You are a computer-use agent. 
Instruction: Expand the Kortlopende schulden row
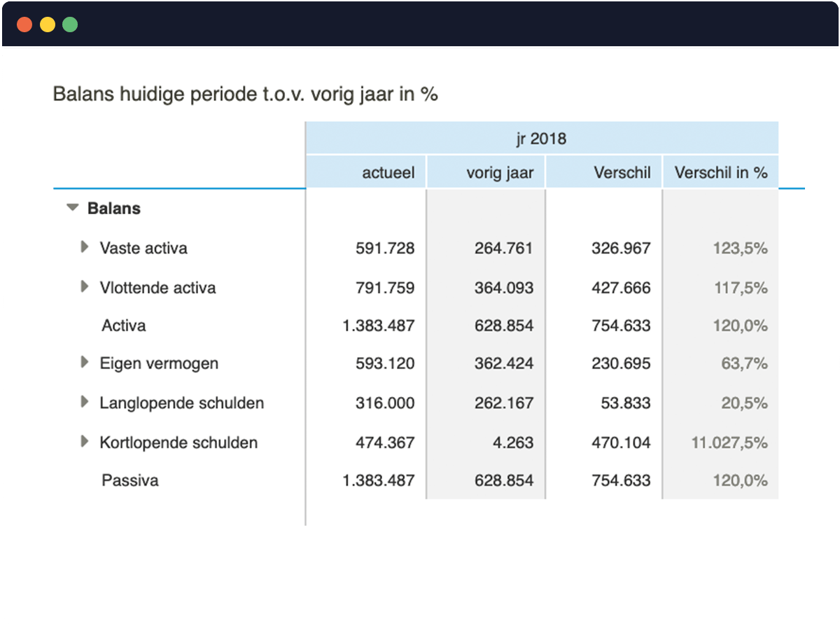(85, 442)
